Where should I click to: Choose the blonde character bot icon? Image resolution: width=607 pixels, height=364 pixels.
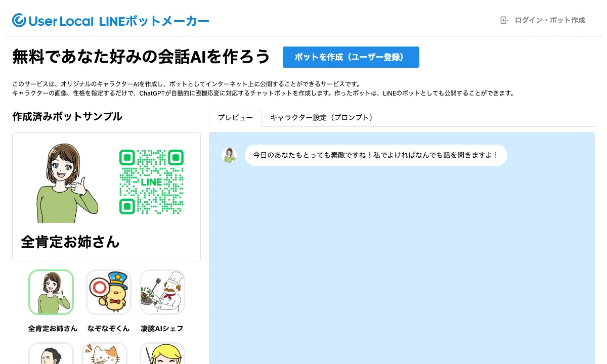click(x=162, y=353)
